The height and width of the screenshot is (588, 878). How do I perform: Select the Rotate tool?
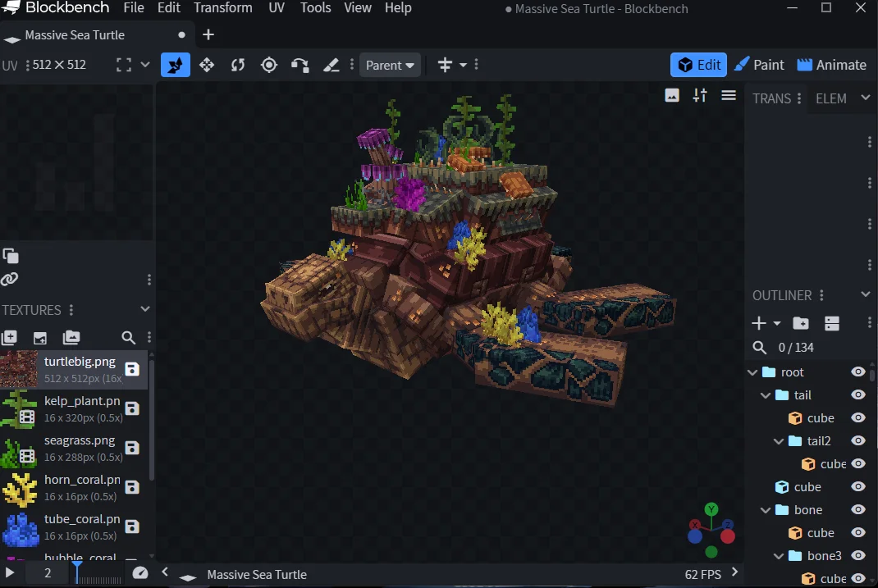(238, 65)
